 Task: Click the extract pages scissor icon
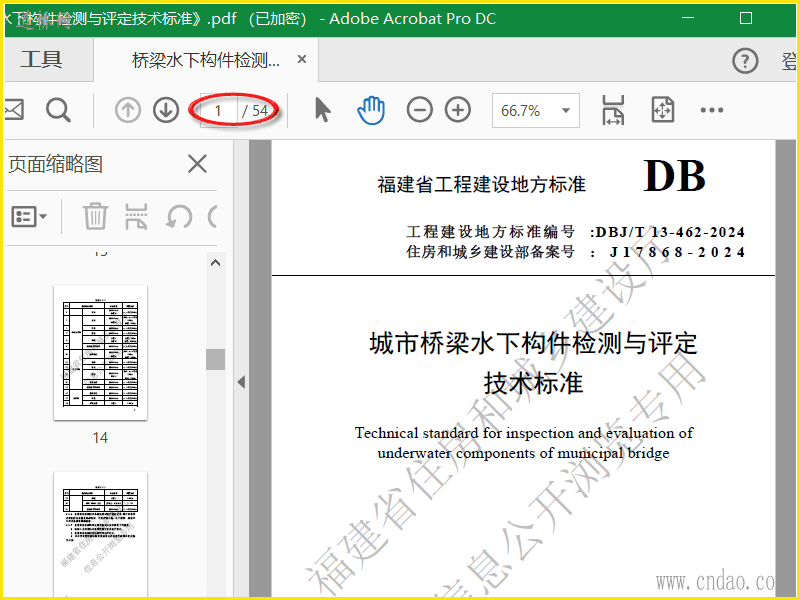click(x=136, y=216)
